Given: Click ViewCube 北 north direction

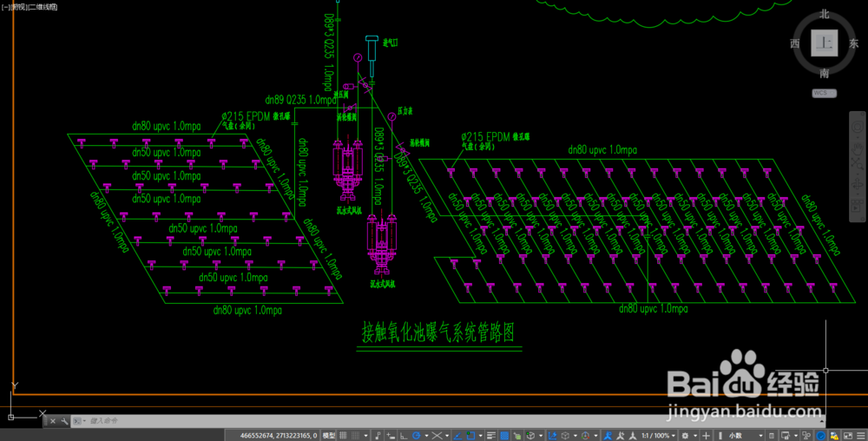Looking at the screenshot, I should pos(825,14).
